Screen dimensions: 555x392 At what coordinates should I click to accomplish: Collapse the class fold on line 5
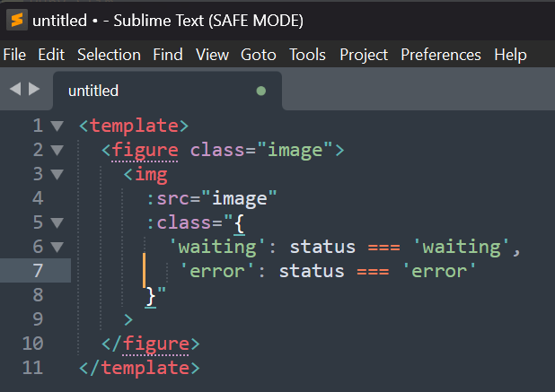tap(57, 222)
